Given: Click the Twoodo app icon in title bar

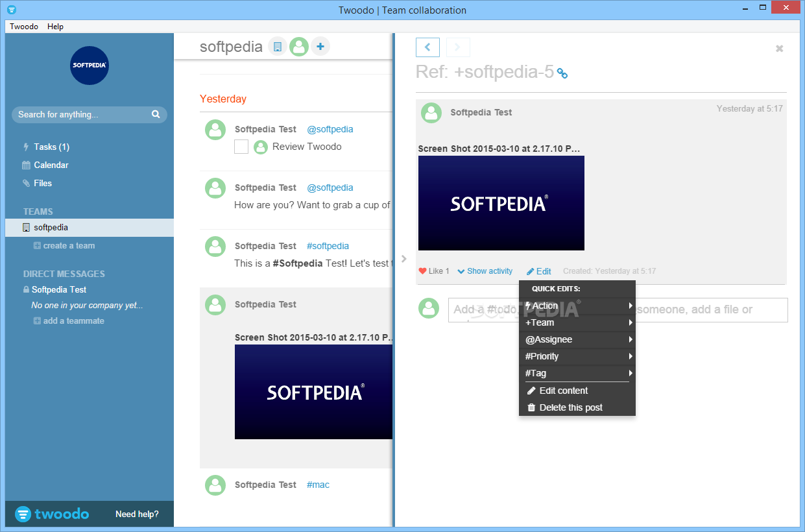Looking at the screenshot, I should point(12,10).
